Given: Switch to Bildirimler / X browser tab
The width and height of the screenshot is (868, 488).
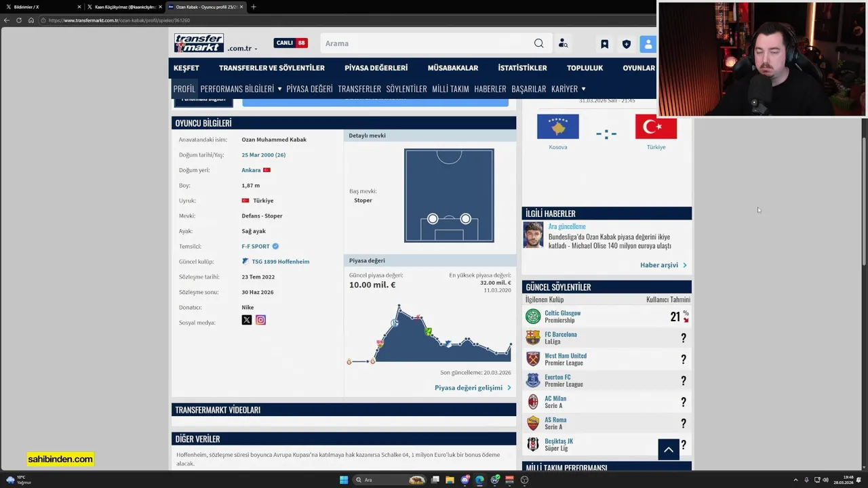Looking at the screenshot, I should click(x=43, y=7).
